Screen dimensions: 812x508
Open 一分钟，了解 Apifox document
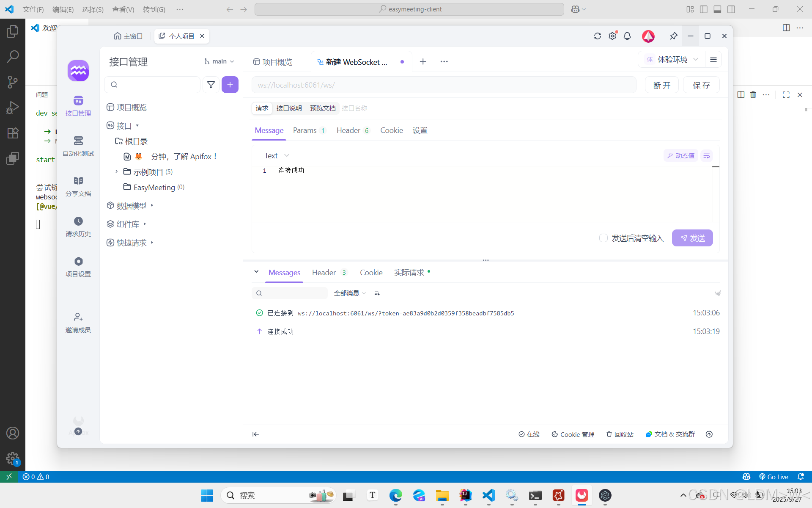[x=171, y=157]
